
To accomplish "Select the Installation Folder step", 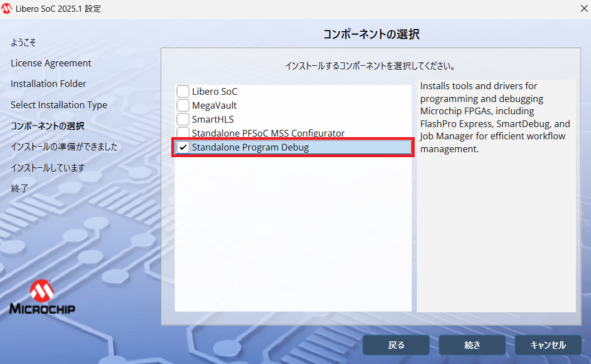I will tap(49, 84).
